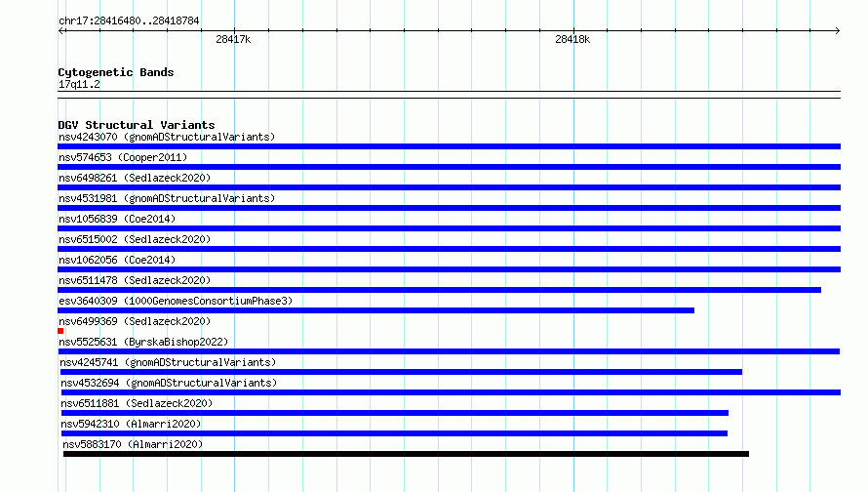Click the DGV Structural Variants track title
The image size is (868, 492).
pos(137,125)
